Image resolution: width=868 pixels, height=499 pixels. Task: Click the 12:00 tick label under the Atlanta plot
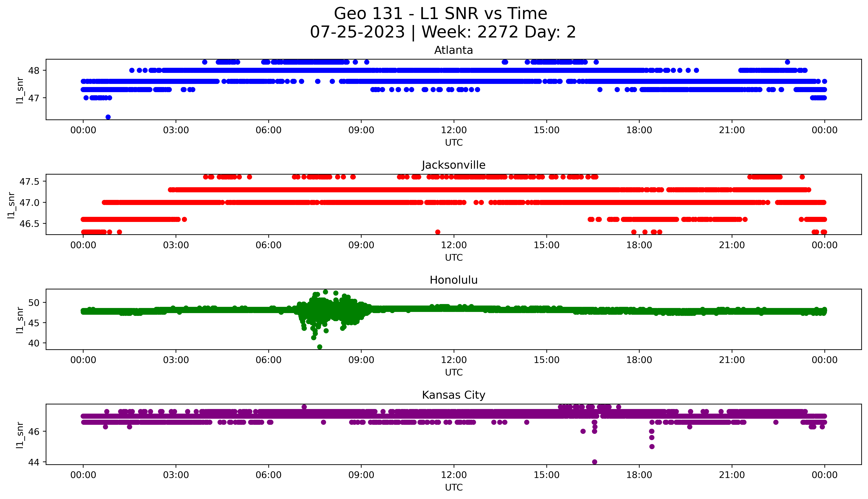pos(454,130)
